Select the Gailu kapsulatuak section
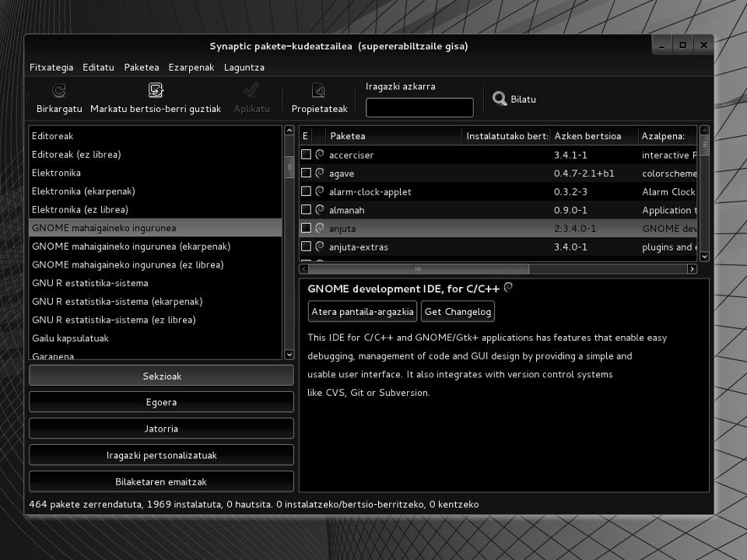This screenshot has height=560, width=747. click(156, 338)
